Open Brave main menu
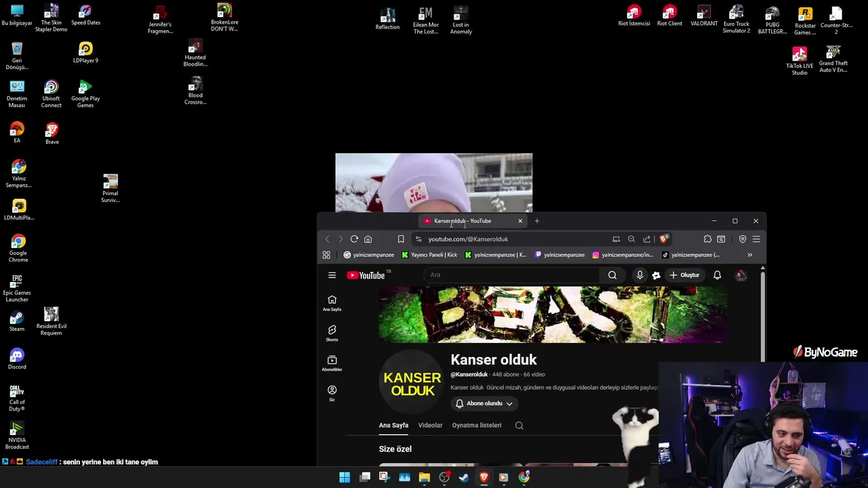 pos(756,239)
